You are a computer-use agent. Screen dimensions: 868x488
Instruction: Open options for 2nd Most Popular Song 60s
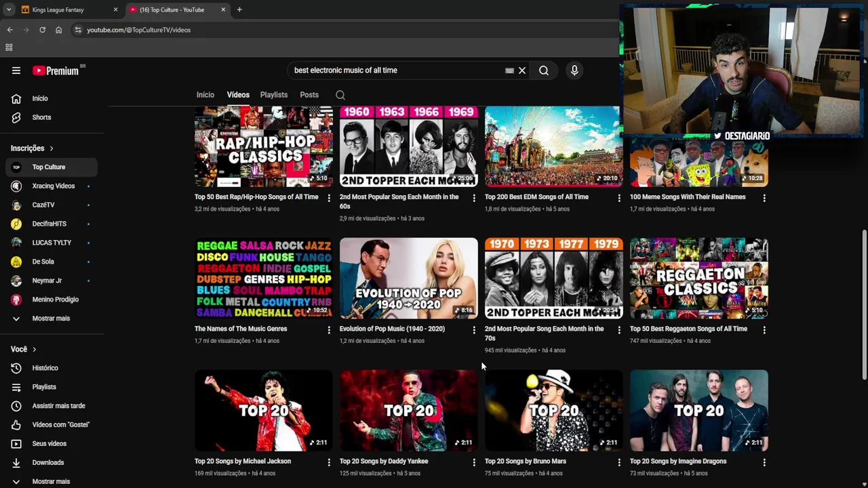pyautogui.click(x=474, y=198)
